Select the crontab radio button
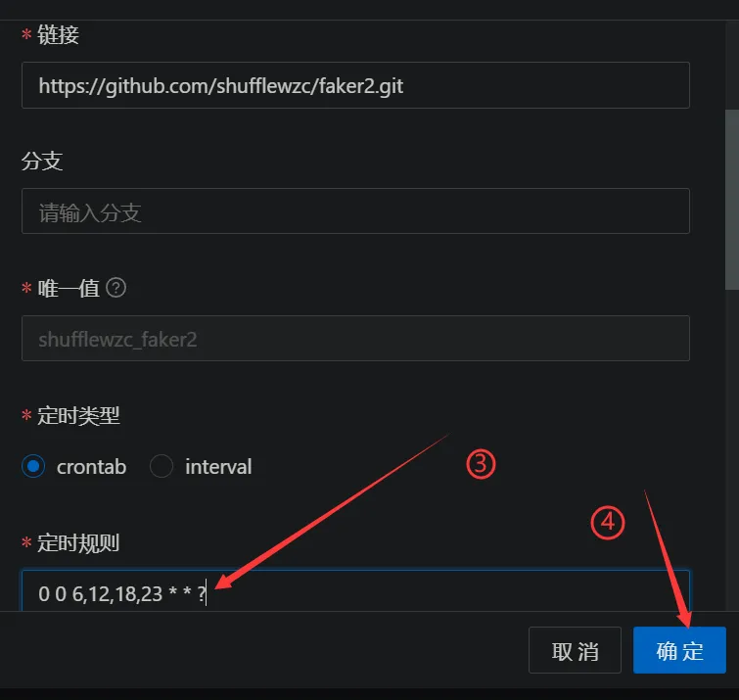Image resolution: width=739 pixels, height=700 pixels. [33, 466]
